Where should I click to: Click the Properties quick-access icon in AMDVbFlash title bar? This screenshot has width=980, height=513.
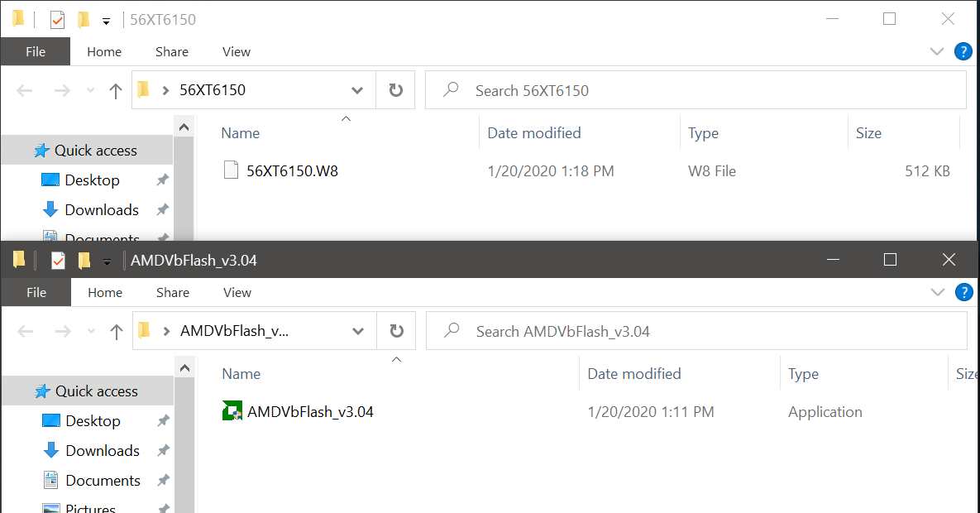[x=58, y=261]
